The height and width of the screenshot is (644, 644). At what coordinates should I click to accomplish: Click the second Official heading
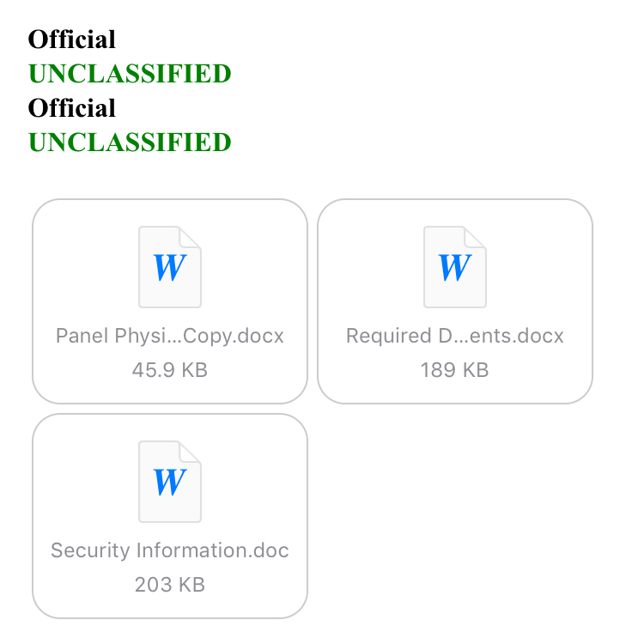point(72,108)
